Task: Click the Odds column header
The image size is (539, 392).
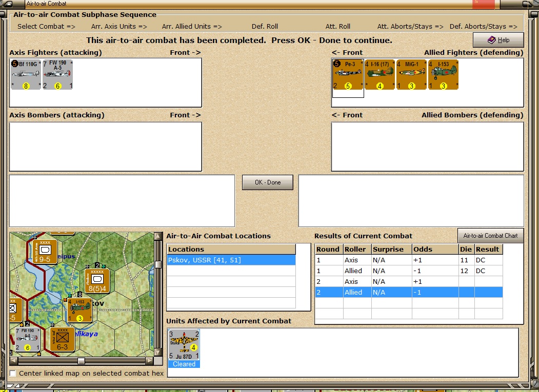Action: point(435,249)
